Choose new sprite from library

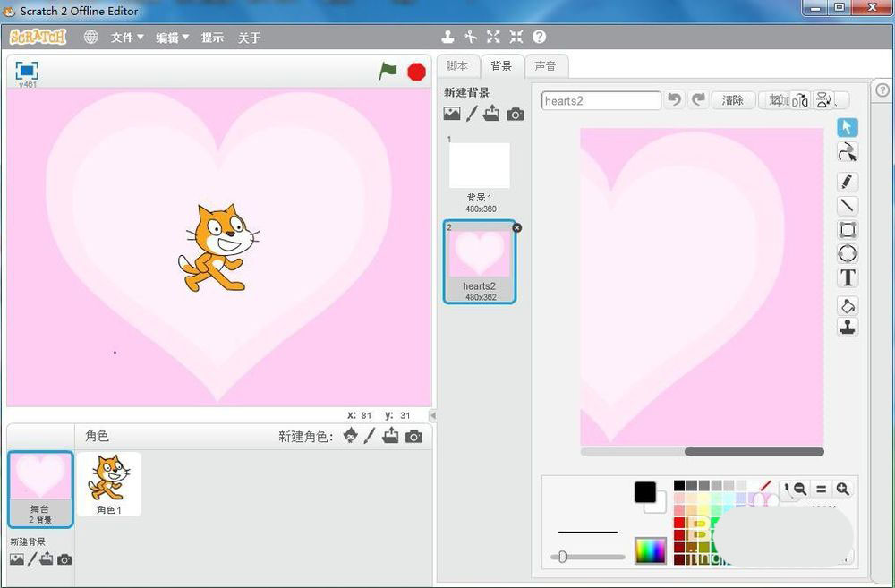[351, 436]
